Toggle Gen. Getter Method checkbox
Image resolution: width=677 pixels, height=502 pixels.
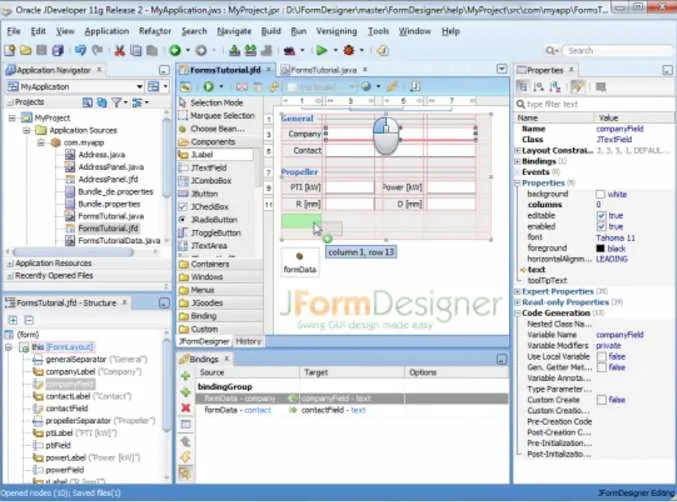601,367
